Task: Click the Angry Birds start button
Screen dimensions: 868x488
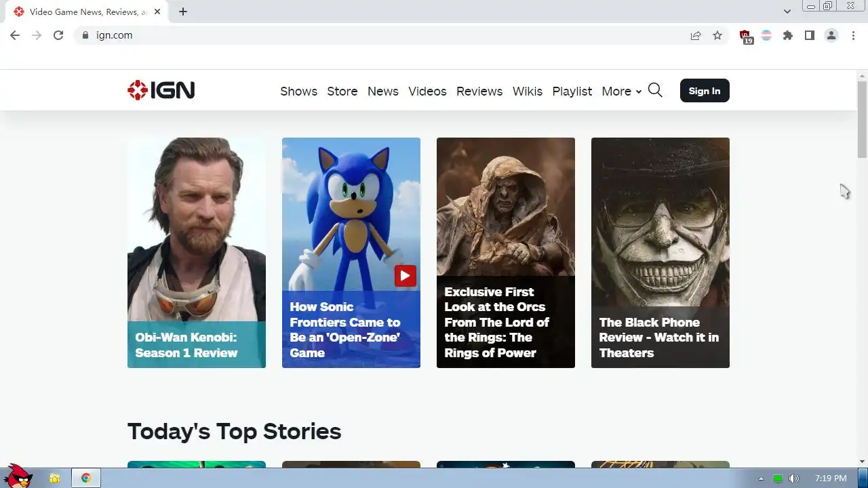Action: (18, 476)
